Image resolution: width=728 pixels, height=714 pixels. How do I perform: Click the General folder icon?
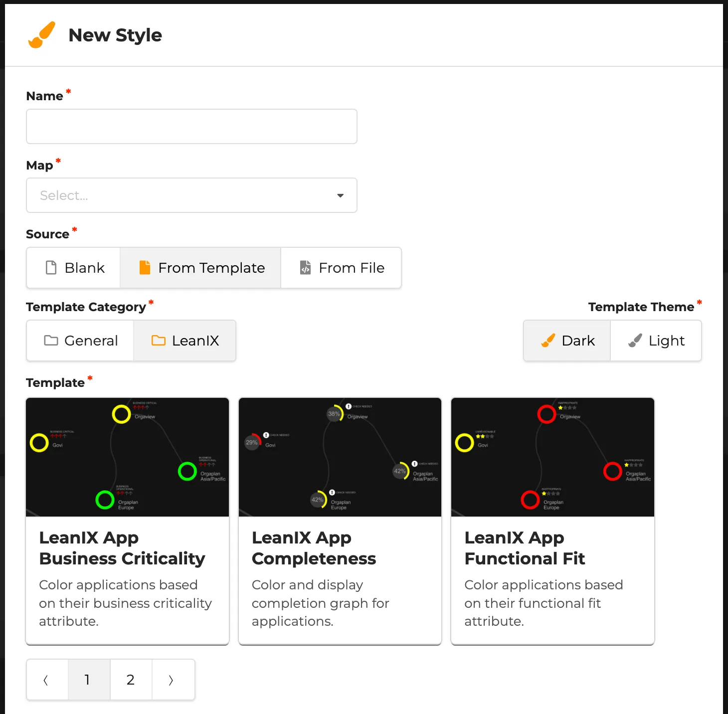point(51,341)
